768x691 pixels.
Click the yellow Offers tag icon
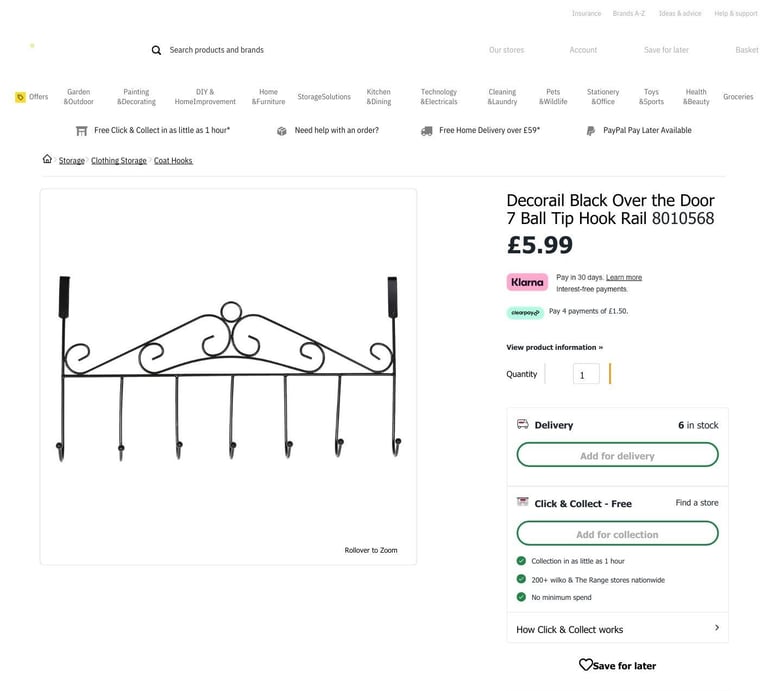tap(20, 97)
